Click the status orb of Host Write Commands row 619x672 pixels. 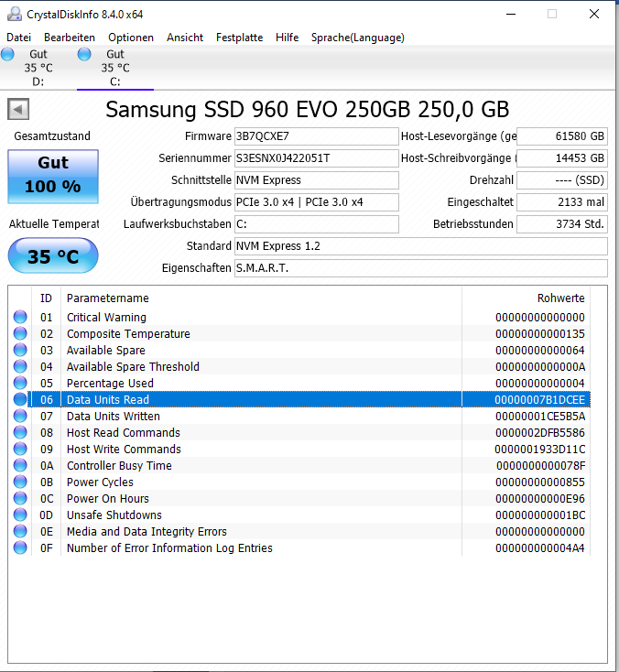(20, 449)
